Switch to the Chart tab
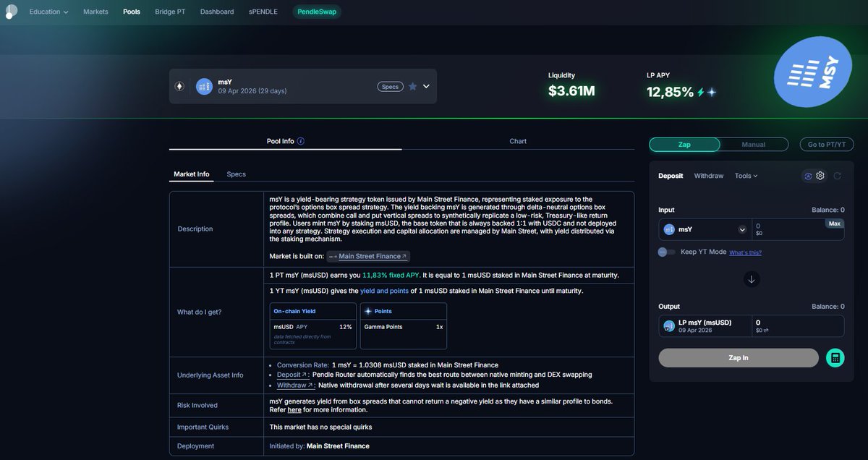 click(x=518, y=141)
